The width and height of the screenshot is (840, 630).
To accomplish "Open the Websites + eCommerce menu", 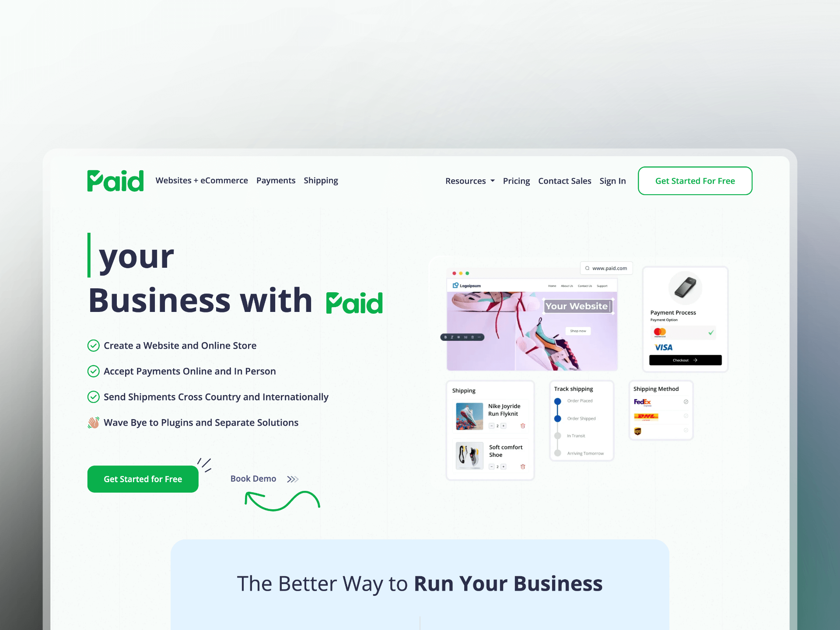I will coord(202,181).
